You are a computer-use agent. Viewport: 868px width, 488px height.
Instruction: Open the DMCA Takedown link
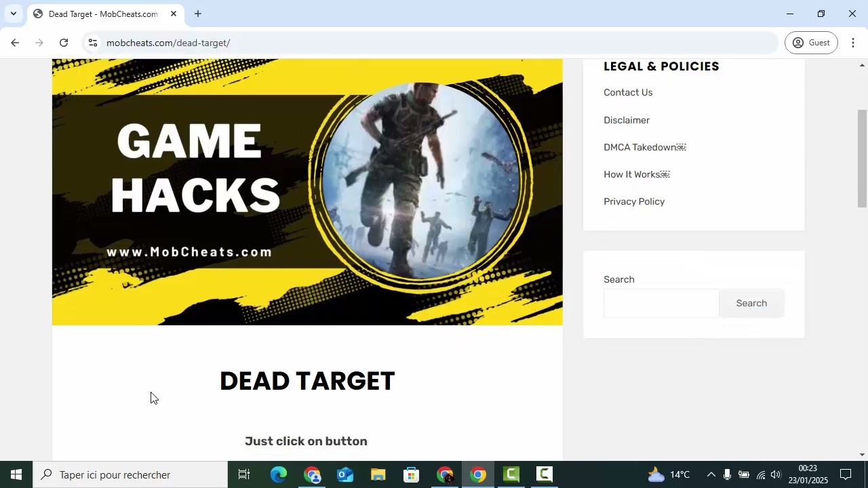[x=645, y=147]
